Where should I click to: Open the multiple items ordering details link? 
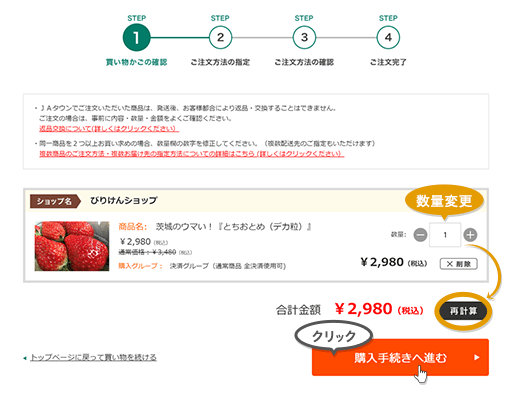point(192,154)
